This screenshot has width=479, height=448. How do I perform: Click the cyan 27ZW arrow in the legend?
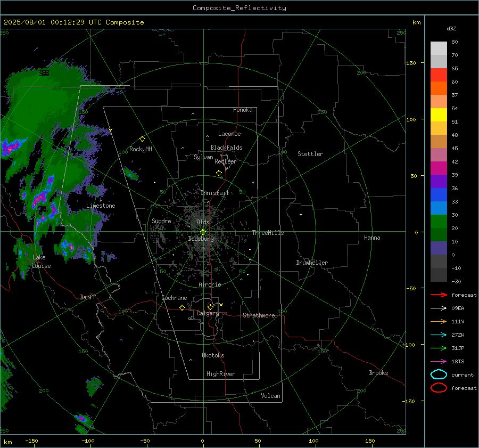coord(439,335)
